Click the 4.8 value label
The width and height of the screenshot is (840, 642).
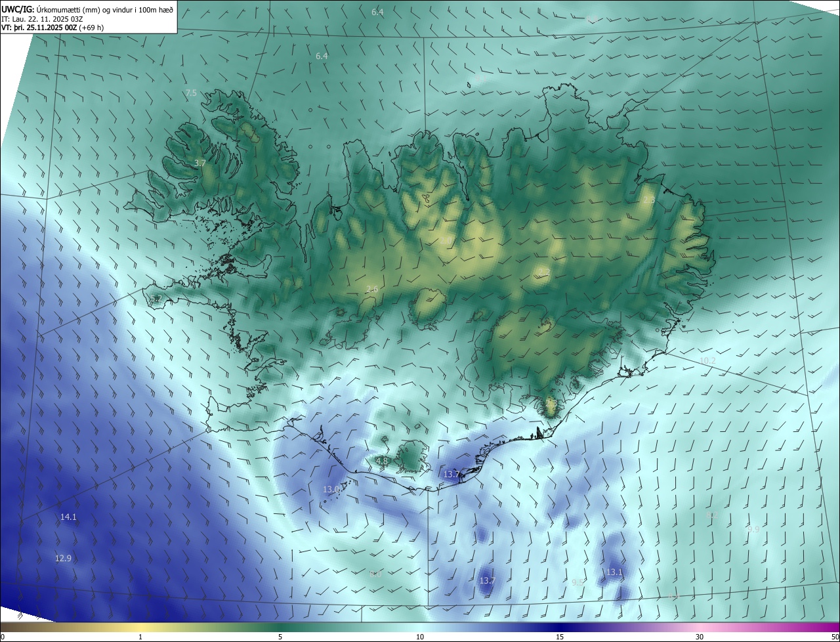tap(382, 461)
